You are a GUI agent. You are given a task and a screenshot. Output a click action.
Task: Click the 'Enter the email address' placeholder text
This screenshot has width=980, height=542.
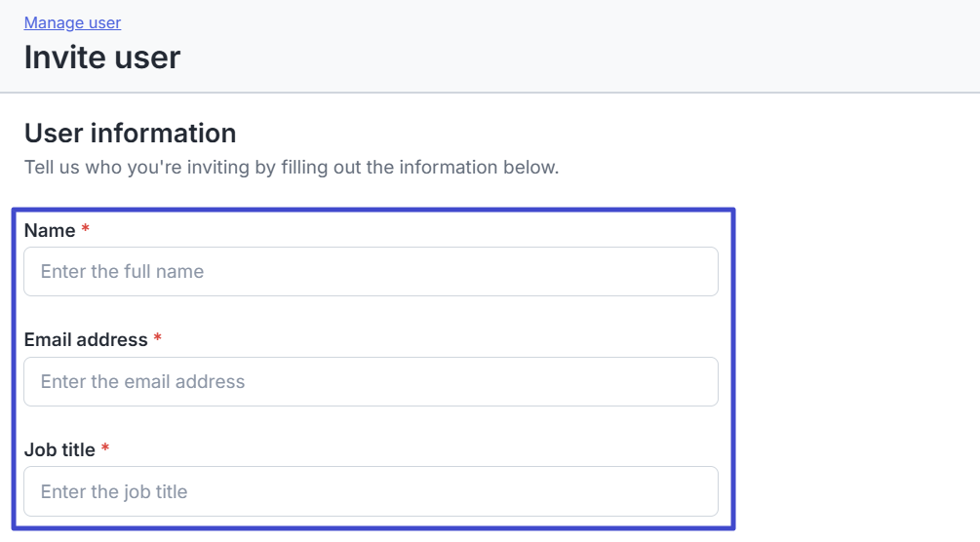click(142, 381)
